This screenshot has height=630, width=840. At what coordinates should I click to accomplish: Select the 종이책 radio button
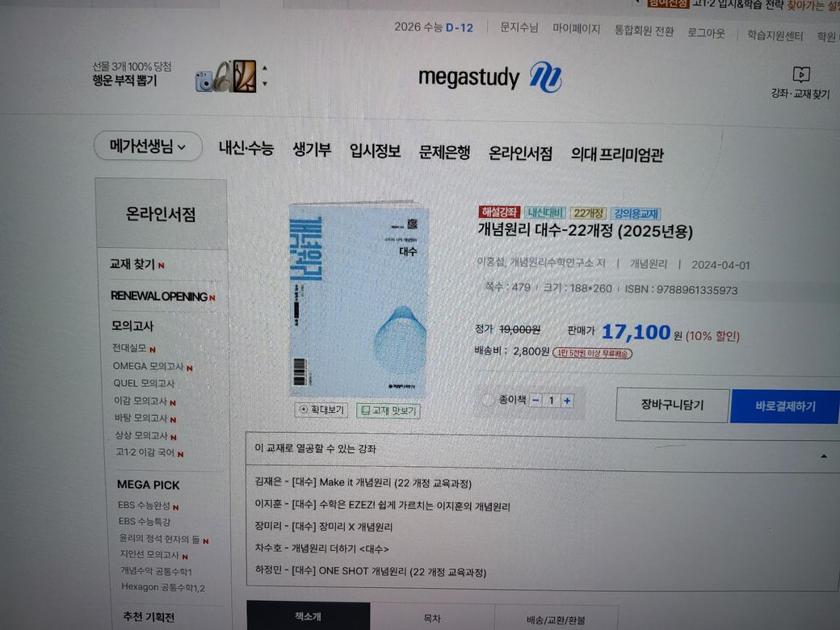488,400
